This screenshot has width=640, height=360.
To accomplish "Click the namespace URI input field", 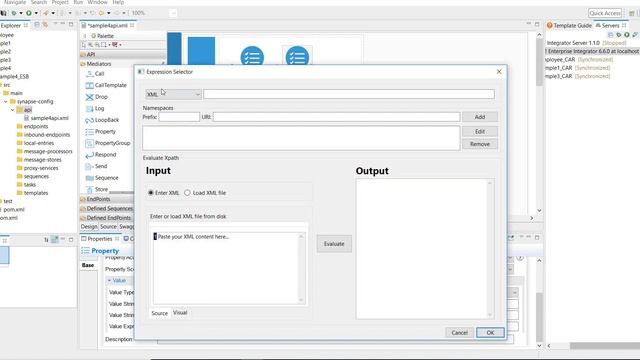I will pos(336,117).
